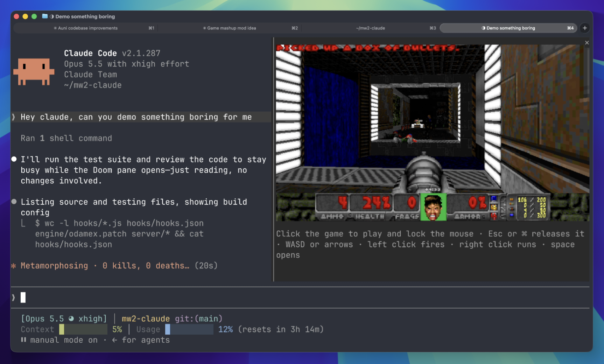Expand the 'Ran 1 shell command' line
The image size is (604, 364).
[x=66, y=138]
